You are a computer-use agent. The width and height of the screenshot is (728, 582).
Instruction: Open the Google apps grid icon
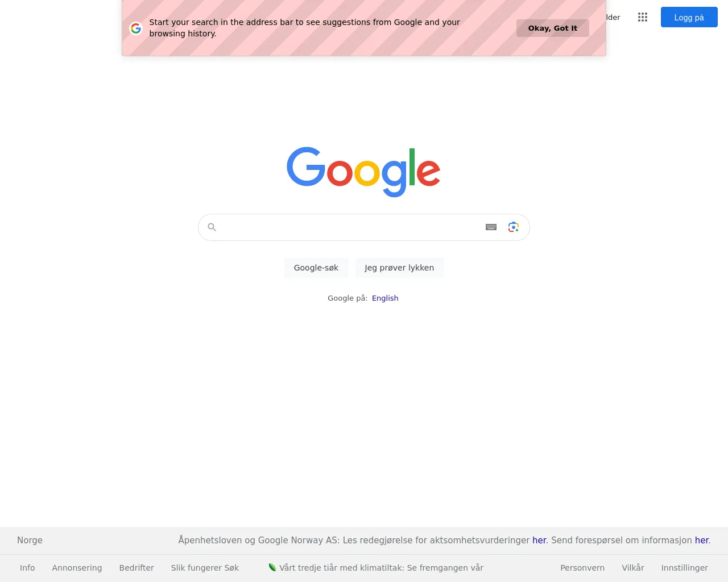pos(643,17)
